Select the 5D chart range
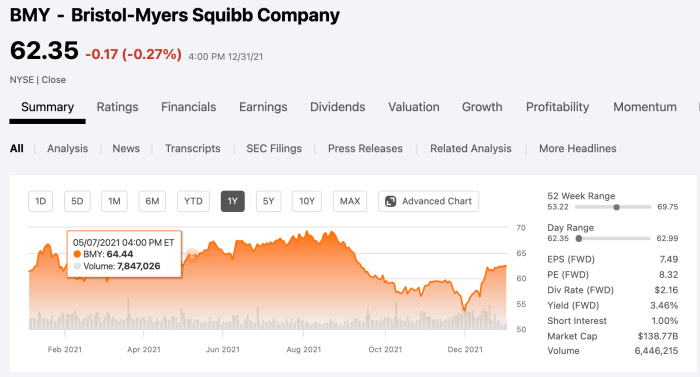The image size is (700, 377). pos(77,201)
